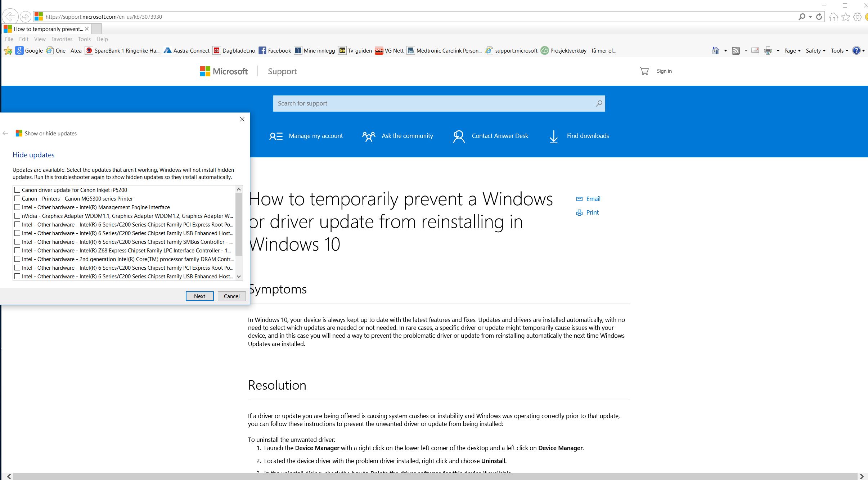The image size is (868, 480).
Task: Expand the Help icon dropdown arrow
Action: (863, 51)
